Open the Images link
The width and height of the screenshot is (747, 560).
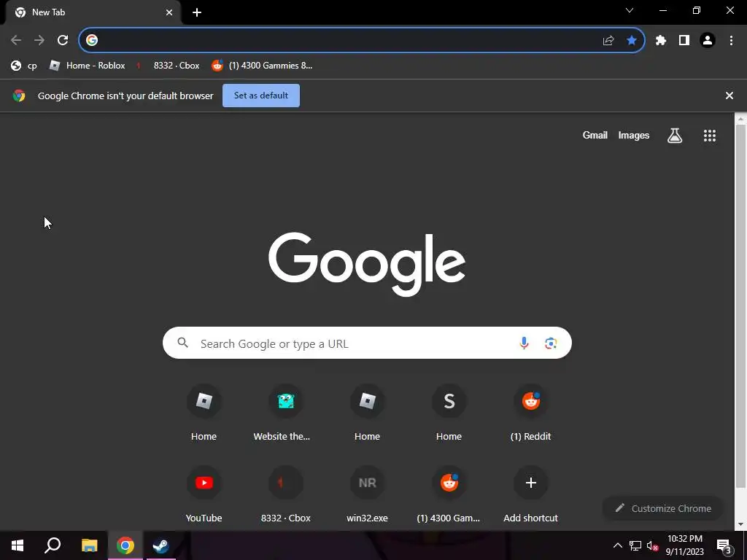pos(634,135)
